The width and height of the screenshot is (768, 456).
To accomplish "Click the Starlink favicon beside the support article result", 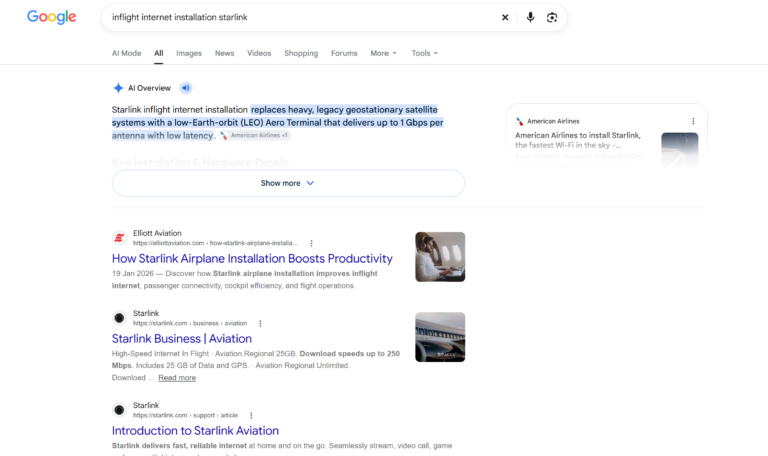I will 119,410.
